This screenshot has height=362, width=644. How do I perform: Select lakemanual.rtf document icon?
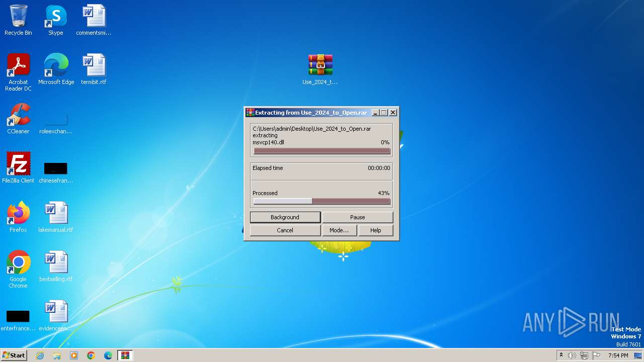click(x=56, y=217)
